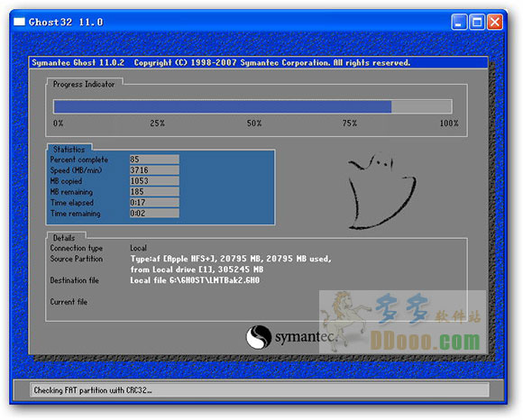The image size is (523, 420).
Task: Click the Source Partition Apple HFS+ line
Action: click(231, 259)
